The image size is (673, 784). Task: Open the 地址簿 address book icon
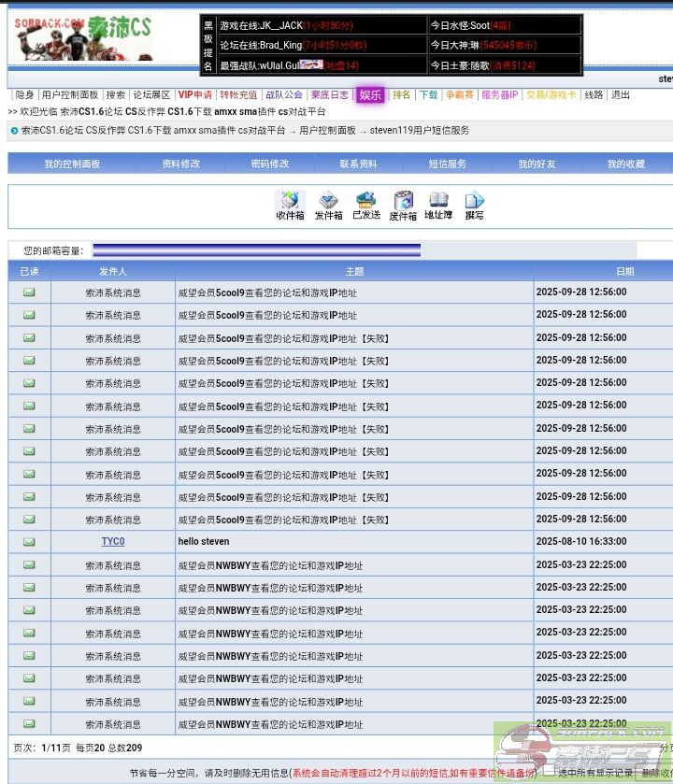[x=438, y=205]
